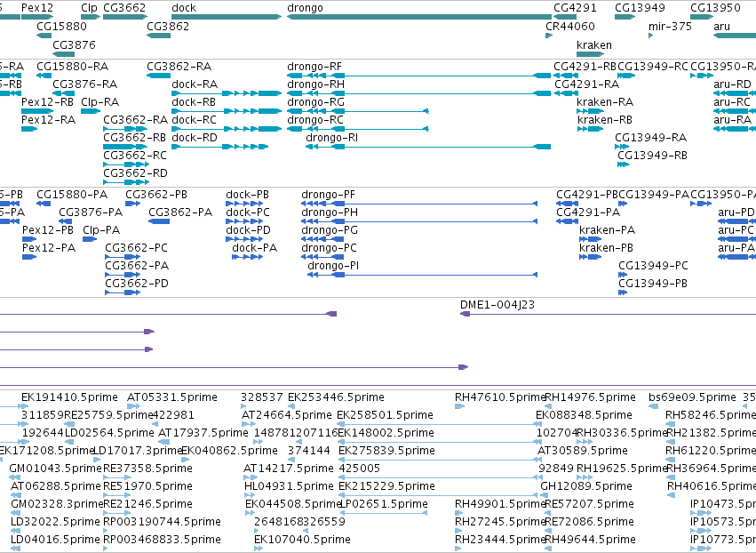Select the Clp-RA transcript label
This screenshot has height=553, width=756.
(x=99, y=102)
